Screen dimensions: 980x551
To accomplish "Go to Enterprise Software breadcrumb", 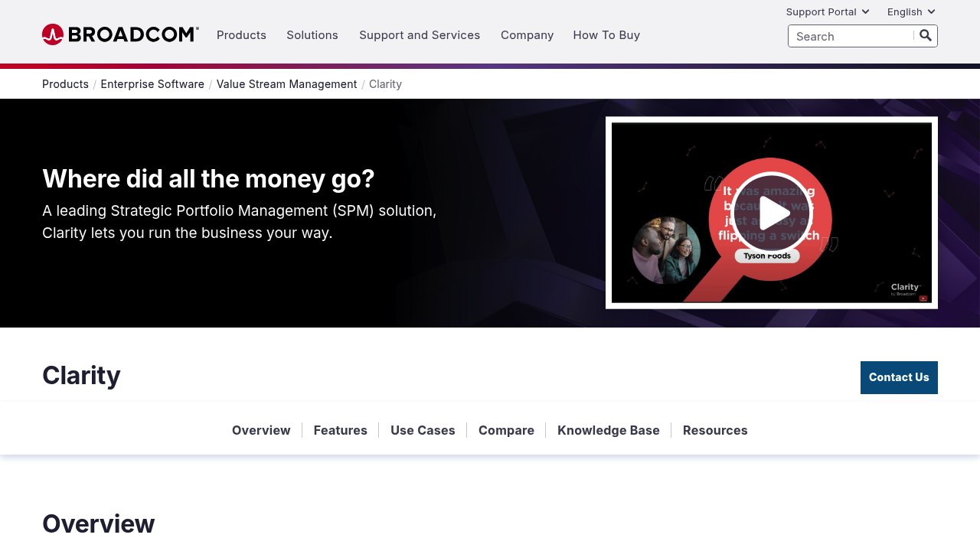I will 152,84.
